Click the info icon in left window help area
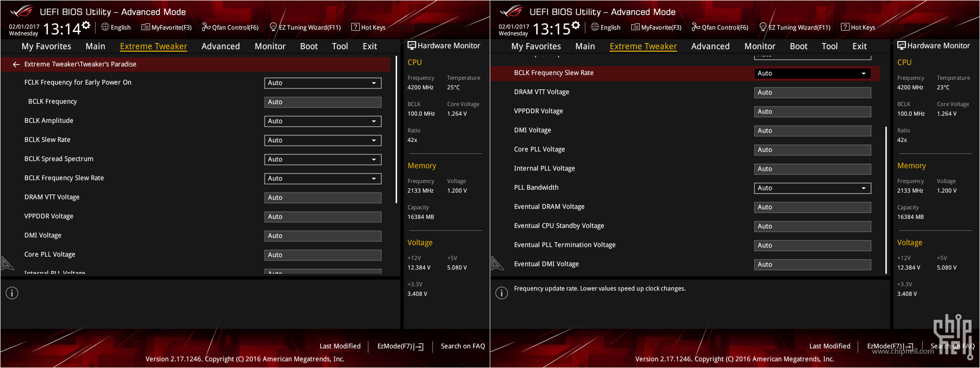980x368 pixels. pos(12,293)
